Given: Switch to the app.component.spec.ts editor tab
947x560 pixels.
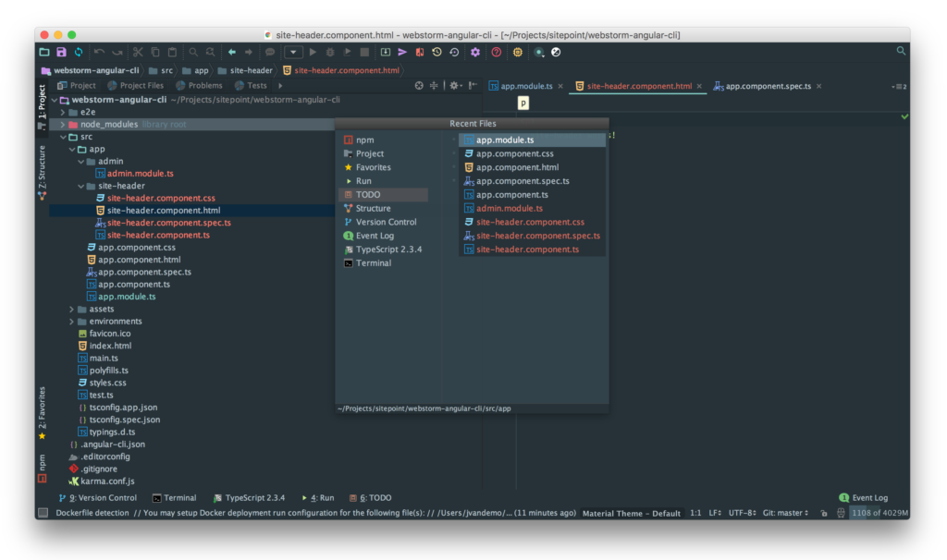Looking at the screenshot, I should coord(768,86).
